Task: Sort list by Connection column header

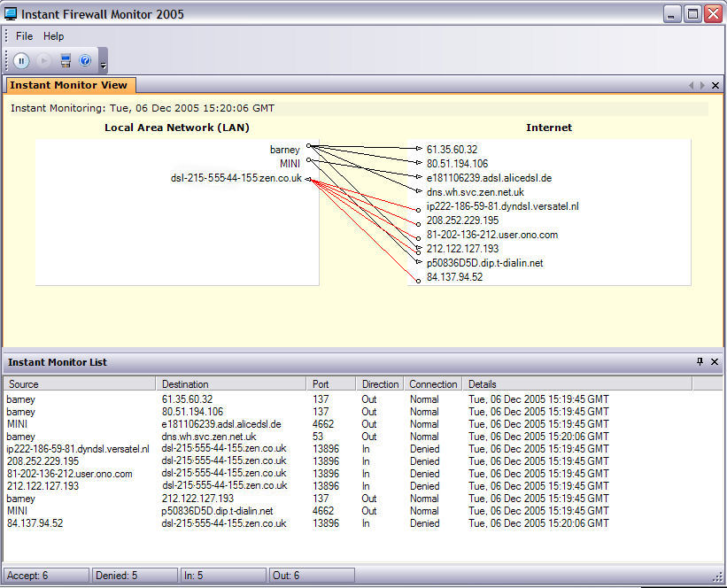Action: tap(433, 384)
